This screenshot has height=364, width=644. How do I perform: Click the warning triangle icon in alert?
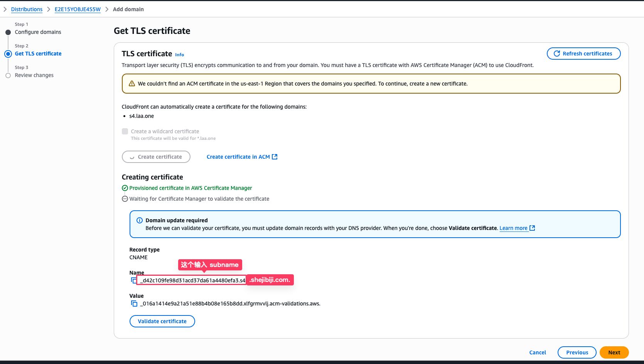click(x=132, y=84)
